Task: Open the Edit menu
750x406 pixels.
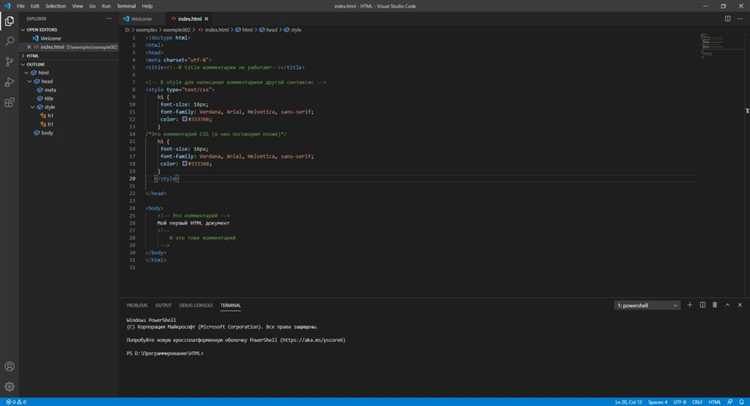Action: click(x=35, y=6)
